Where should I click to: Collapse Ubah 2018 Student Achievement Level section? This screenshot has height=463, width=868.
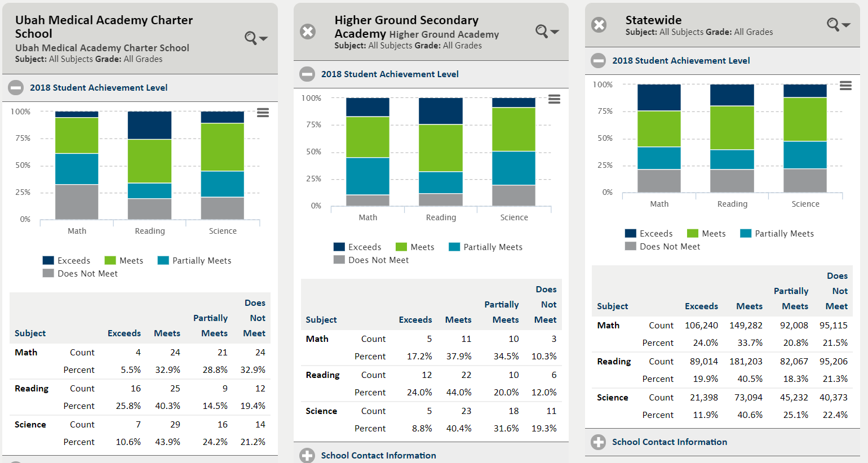pyautogui.click(x=16, y=88)
